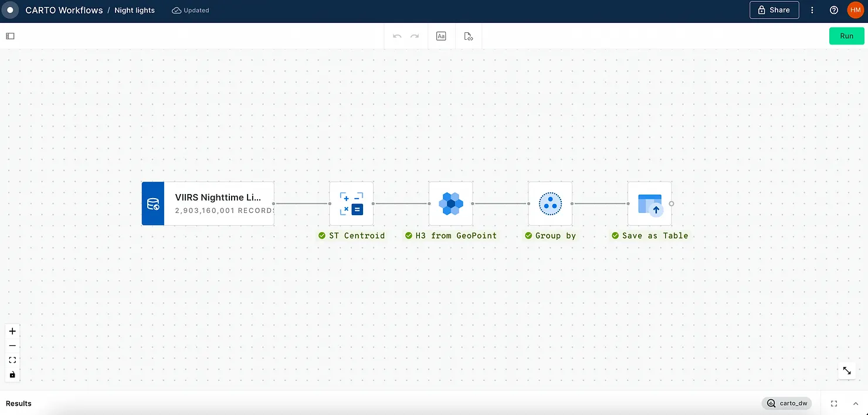Open the annotation (Aa) tool

pyautogui.click(x=441, y=36)
